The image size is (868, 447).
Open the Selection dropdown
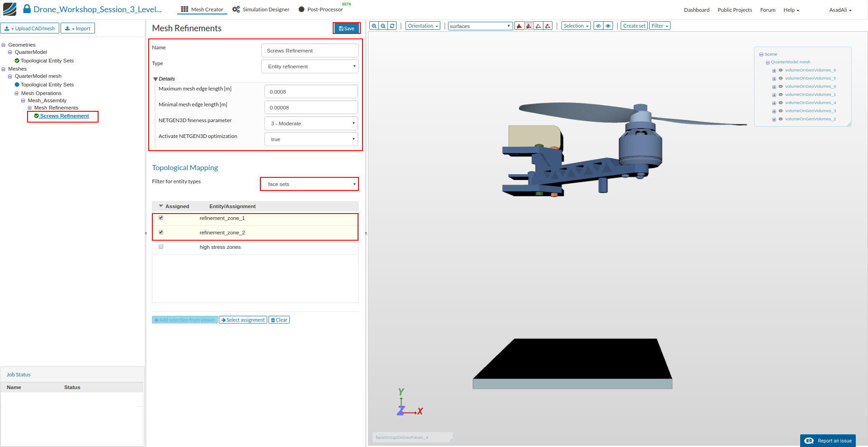(576, 26)
